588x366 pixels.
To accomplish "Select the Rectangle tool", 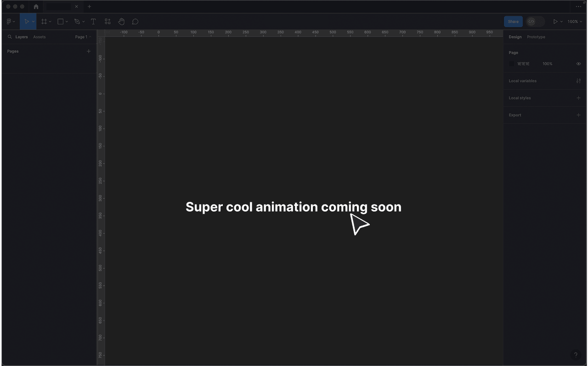I will point(60,21).
